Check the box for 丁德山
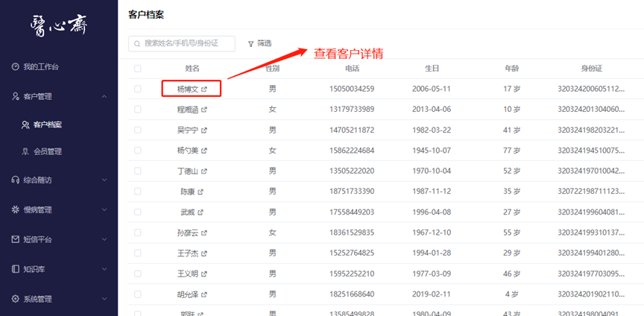The image size is (644, 316). [138, 171]
